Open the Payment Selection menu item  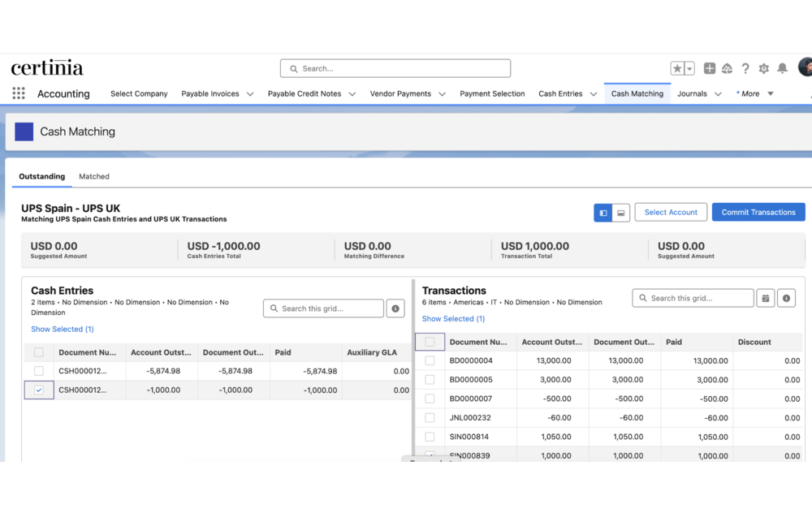click(x=492, y=93)
